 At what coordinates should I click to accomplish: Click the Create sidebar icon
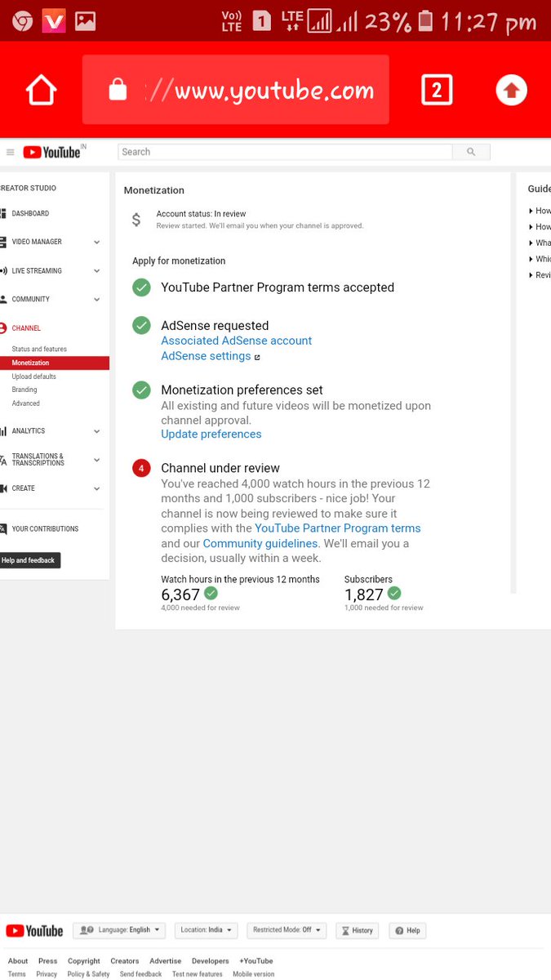[3, 488]
